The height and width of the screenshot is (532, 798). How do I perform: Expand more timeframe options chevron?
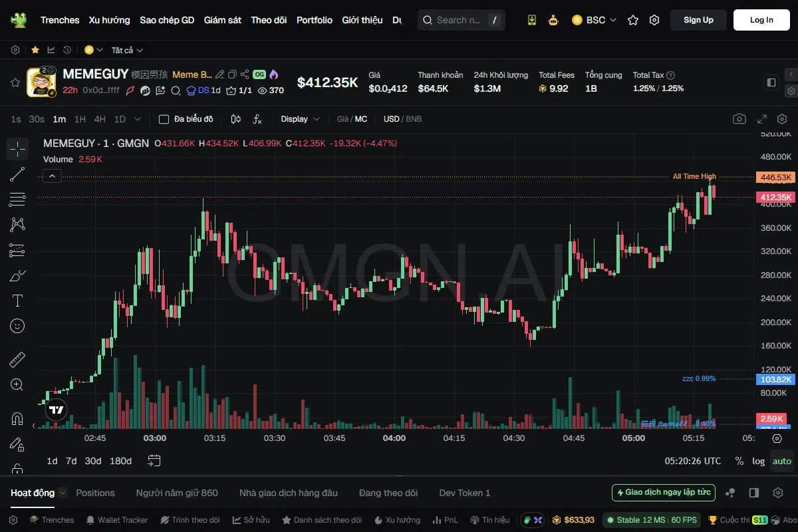[138, 119]
